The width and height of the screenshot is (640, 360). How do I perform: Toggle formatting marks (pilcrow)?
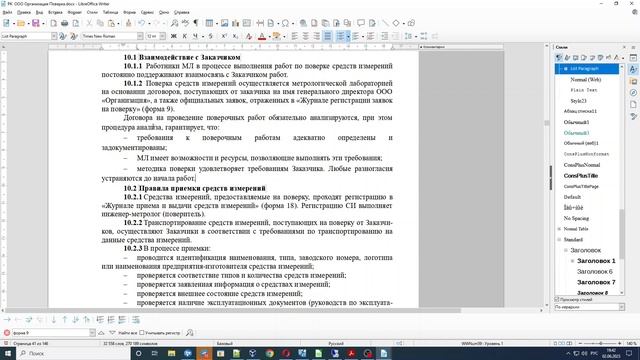click(196, 23)
